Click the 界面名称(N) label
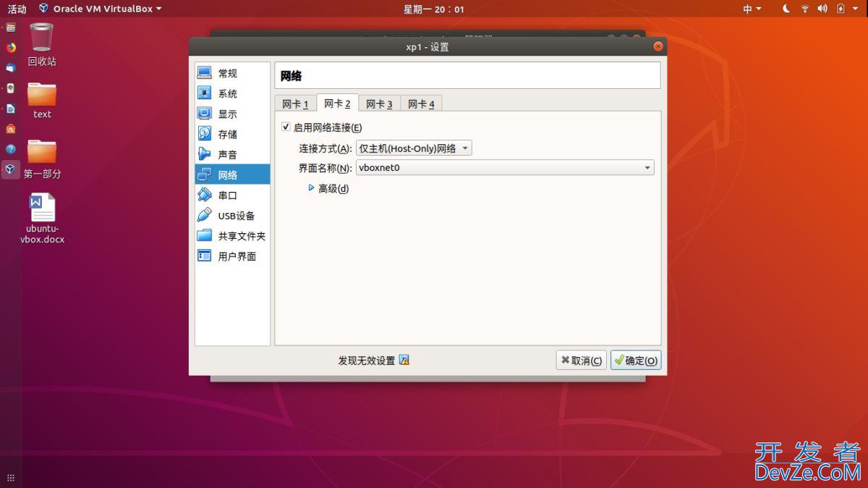This screenshot has width=868, height=488. click(325, 168)
